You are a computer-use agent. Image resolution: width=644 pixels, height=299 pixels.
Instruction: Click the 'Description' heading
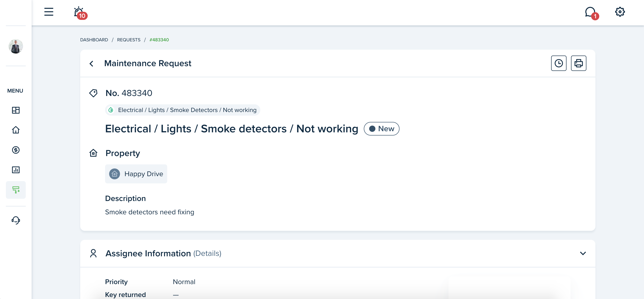point(125,198)
